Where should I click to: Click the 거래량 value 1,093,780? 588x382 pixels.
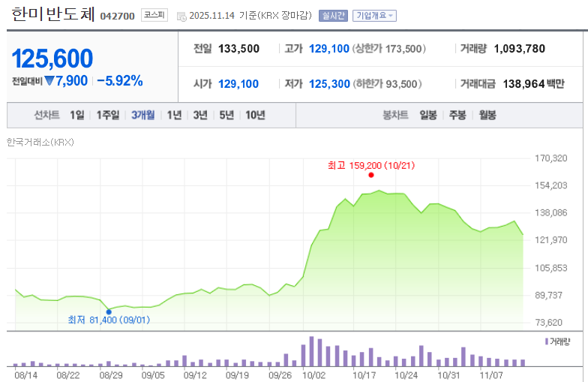[x=519, y=49]
